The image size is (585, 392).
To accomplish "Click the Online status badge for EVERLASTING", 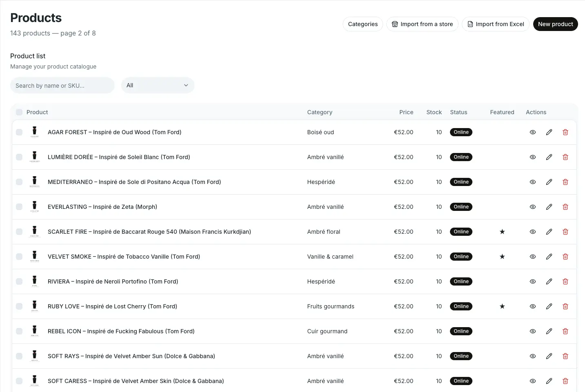I will click(x=461, y=207).
